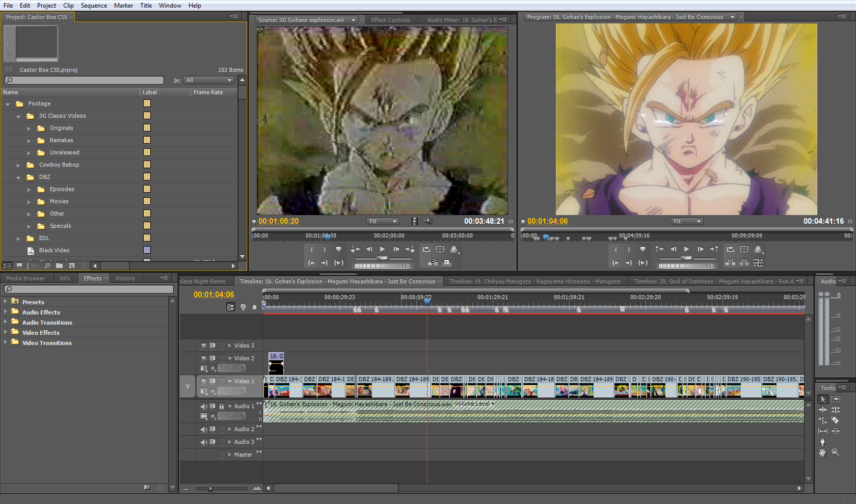Mute Audio 1 track output
Image resolution: width=856 pixels, height=504 pixels.
[x=204, y=406]
